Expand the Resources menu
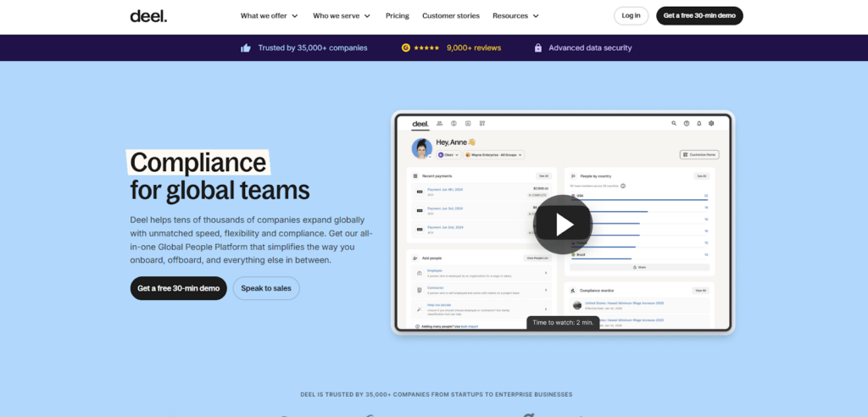Viewport: 868px width, 417px height. 515,16
